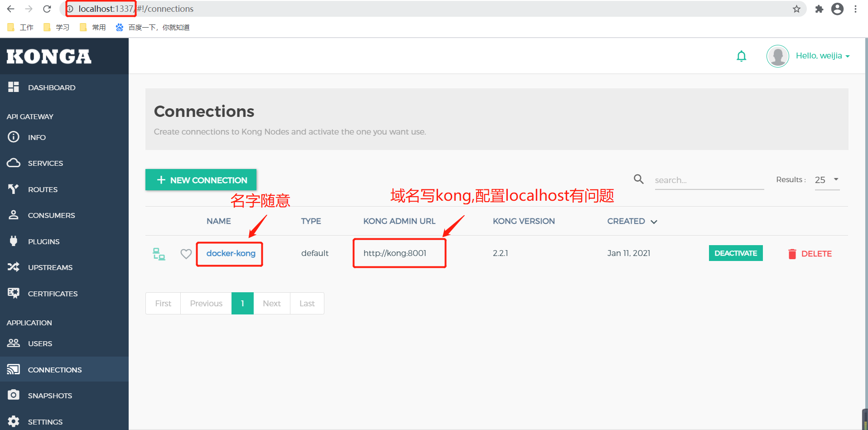Toggle the CREATED column sort chevron
This screenshot has height=430, width=868.
(x=654, y=222)
